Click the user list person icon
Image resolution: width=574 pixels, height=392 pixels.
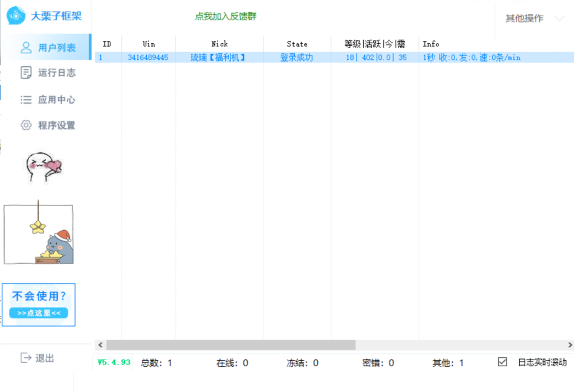pos(26,48)
